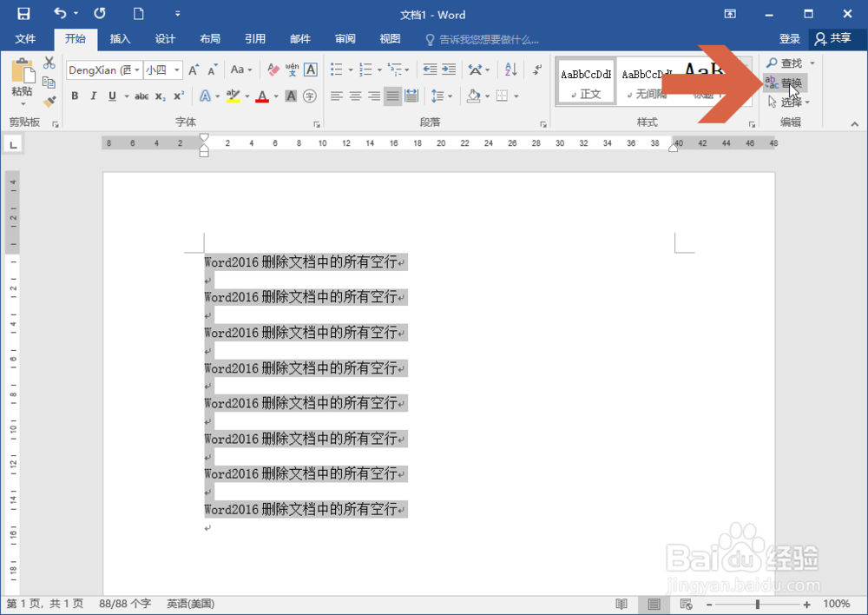This screenshot has height=615, width=868.
Task: Decrease paragraph indent
Action: (x=430, y=69)
